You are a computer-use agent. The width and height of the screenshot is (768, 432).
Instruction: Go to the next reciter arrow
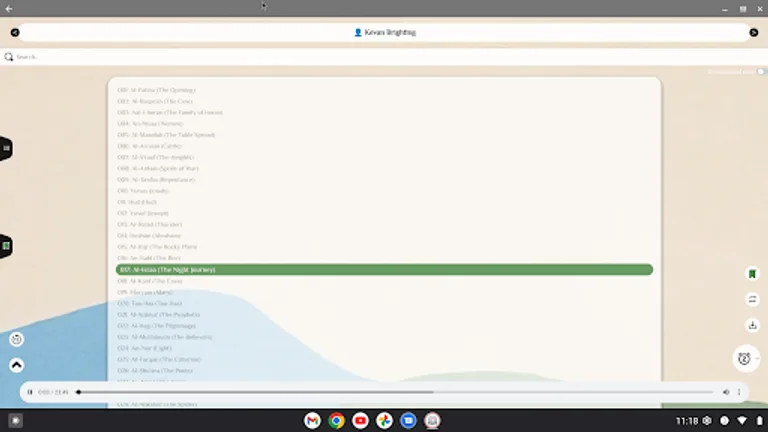coord(754,32)
